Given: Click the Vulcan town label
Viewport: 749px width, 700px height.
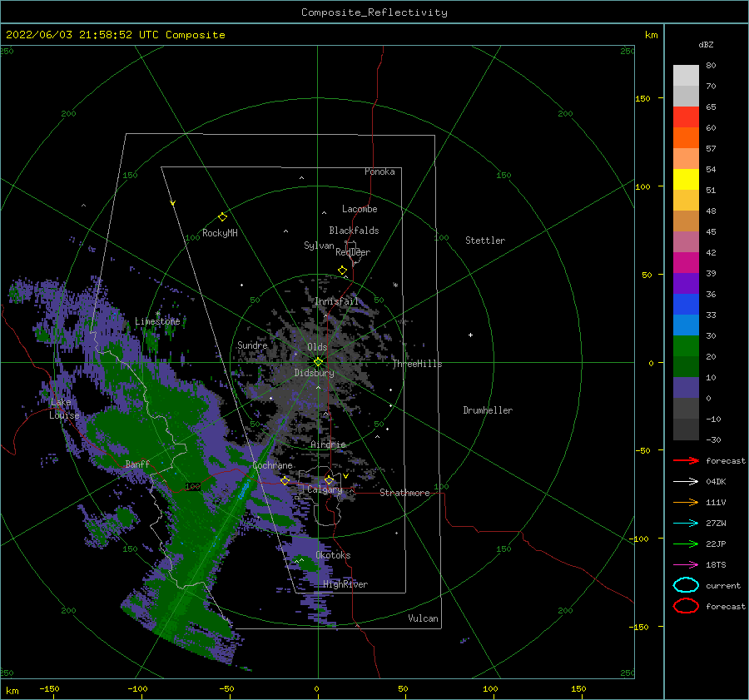Looking at the screenshot, I should [x=424, y=618].
